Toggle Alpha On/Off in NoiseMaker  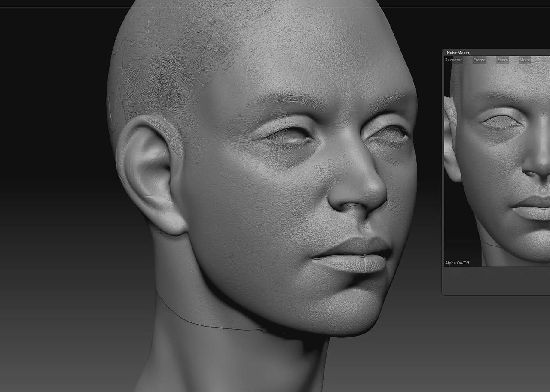[x=457, y=263]
